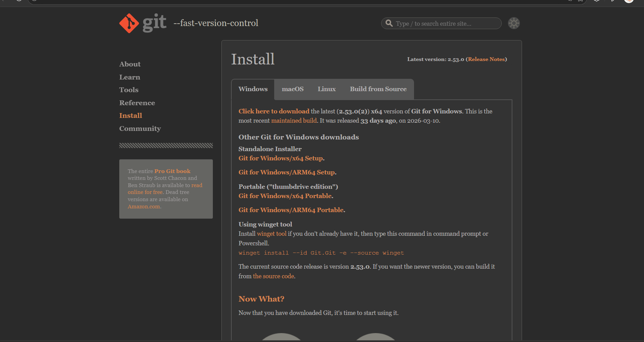Click the magnifier icon in the search box

pos(389,23)
